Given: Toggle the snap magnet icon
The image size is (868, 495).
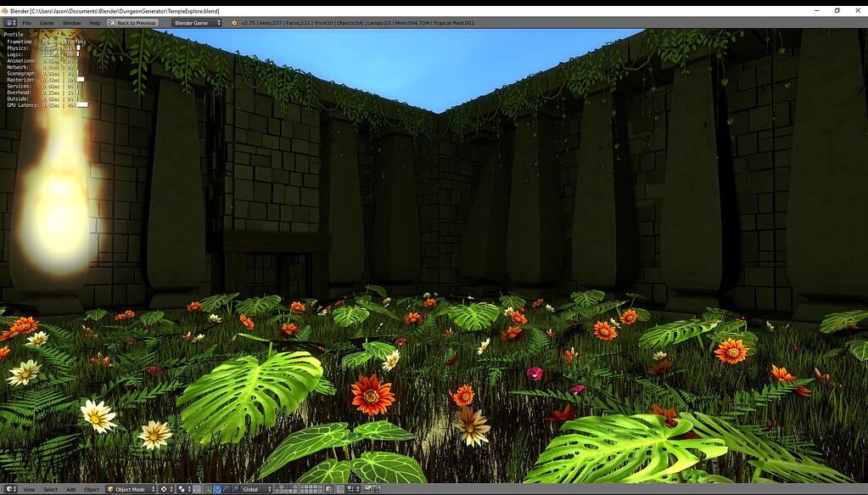Looking at the screenshot, I should pos(341,489).
